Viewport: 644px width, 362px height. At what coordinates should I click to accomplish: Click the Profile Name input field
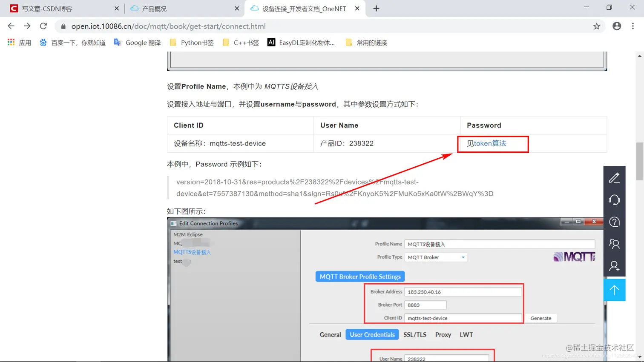click(500, 244)
